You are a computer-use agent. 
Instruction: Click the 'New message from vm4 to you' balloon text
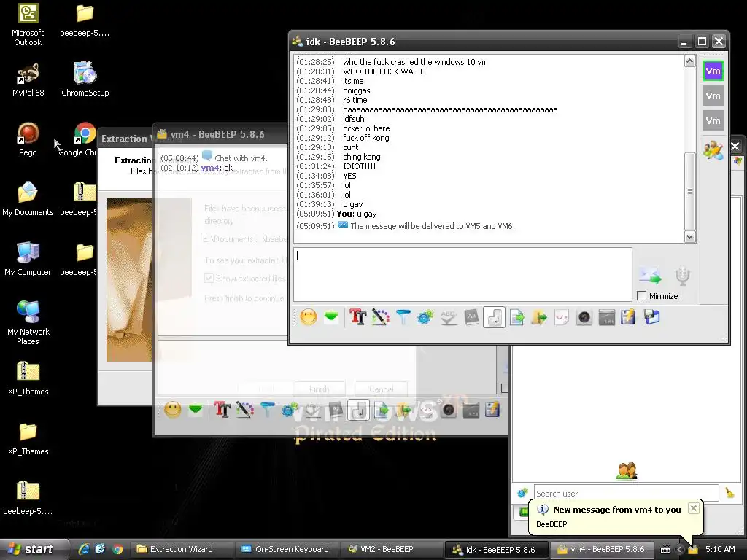(617, 510)
